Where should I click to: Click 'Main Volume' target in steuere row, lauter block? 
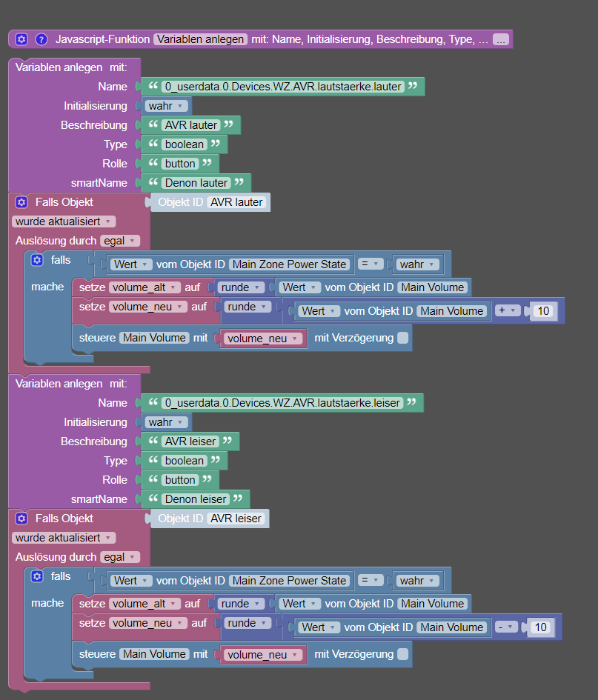coord(155,338)
